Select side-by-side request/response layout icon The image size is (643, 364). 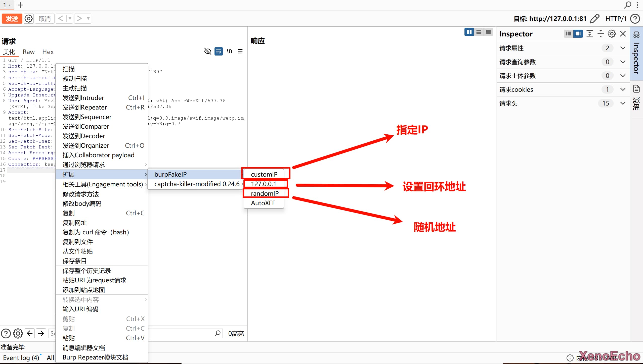pos(469,32)
